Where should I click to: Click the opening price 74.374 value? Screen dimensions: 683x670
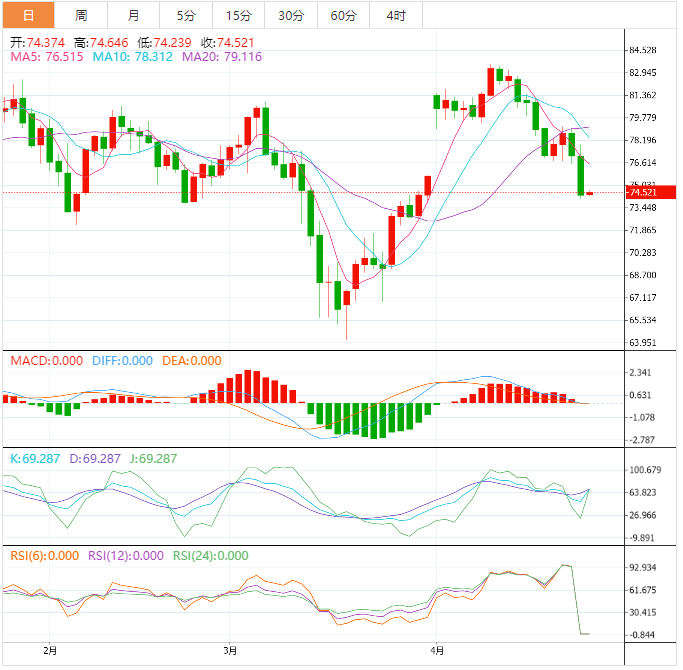tap(46, 43)
